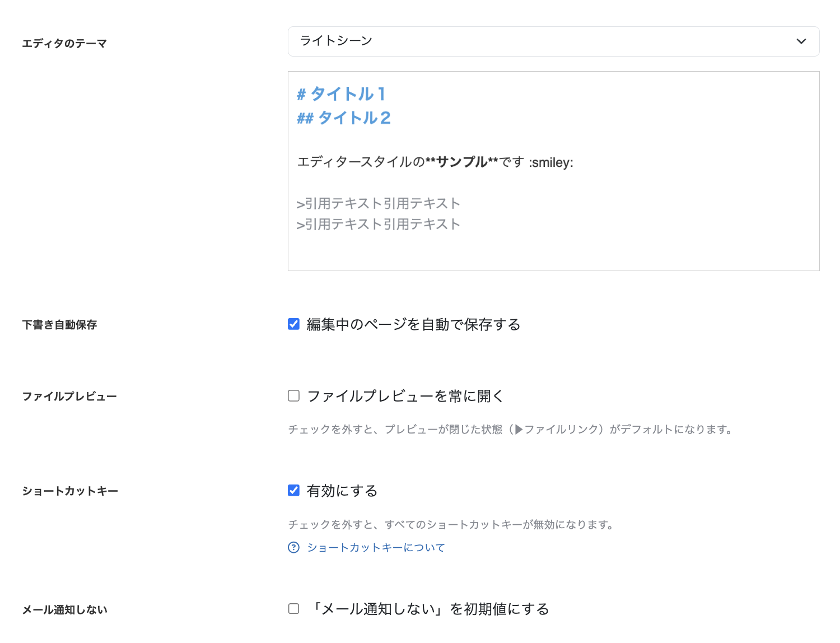Check the メール通知しない default checkbox

pos(293,609)
